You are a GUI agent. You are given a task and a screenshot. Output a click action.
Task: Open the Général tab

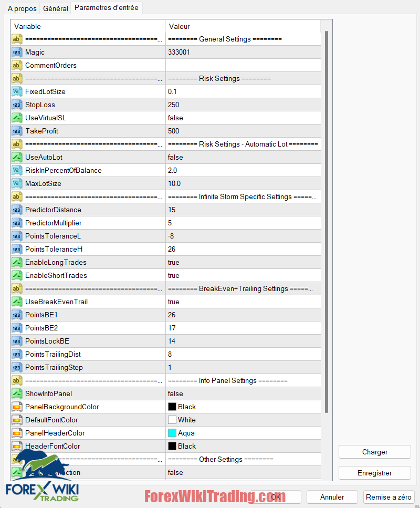tap(55, 8)
